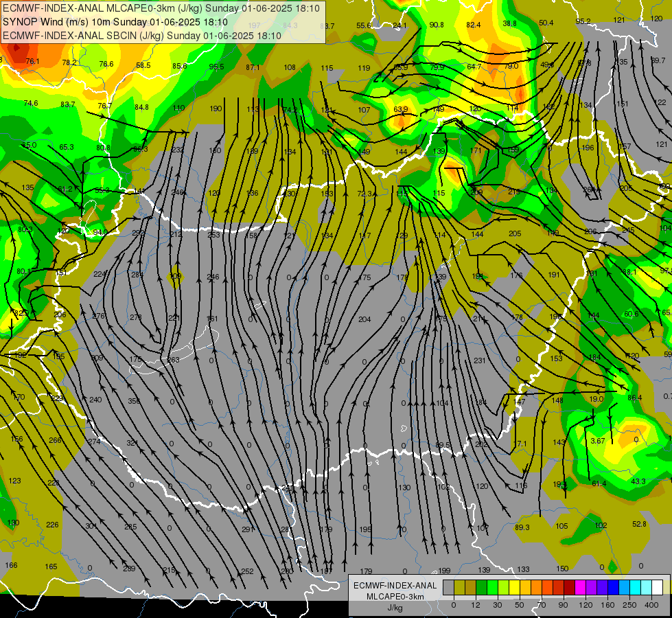The height and width of the screenshot is (618, 672).
Task: Pick the dark green legend swatch
Action: (x=482, y=587)
